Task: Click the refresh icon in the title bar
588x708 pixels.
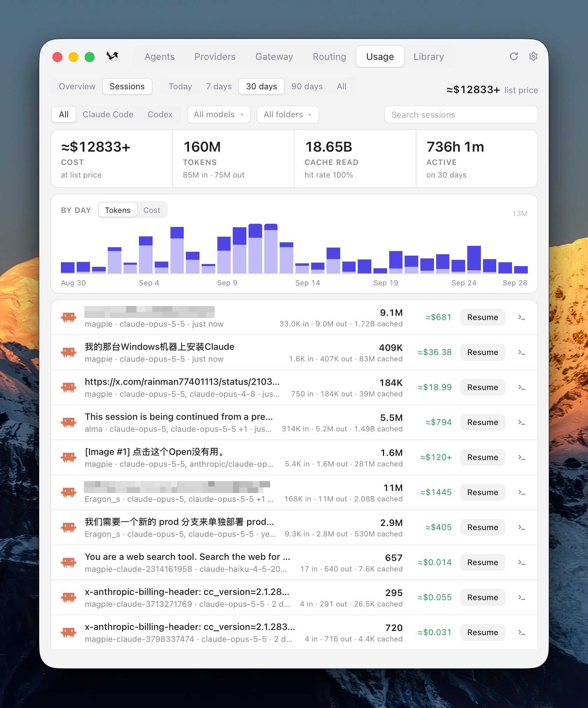Action: (x=513, y=56)
